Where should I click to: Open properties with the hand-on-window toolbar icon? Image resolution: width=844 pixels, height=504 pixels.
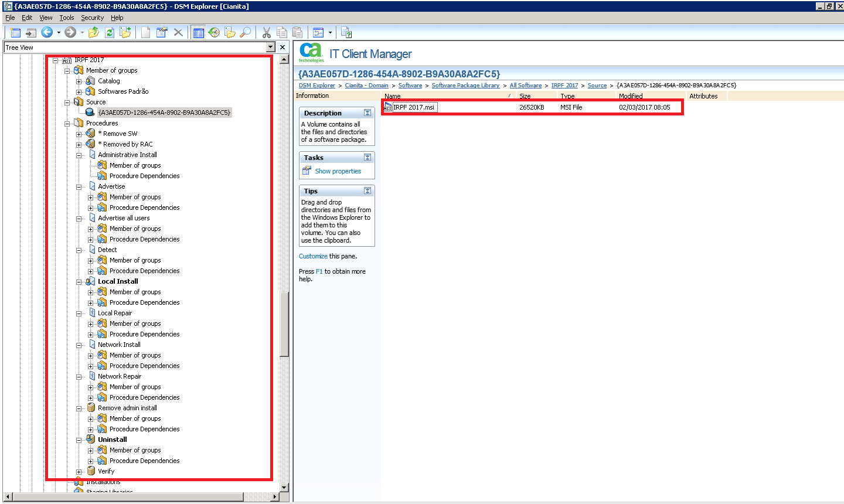(x=162, y=32)
